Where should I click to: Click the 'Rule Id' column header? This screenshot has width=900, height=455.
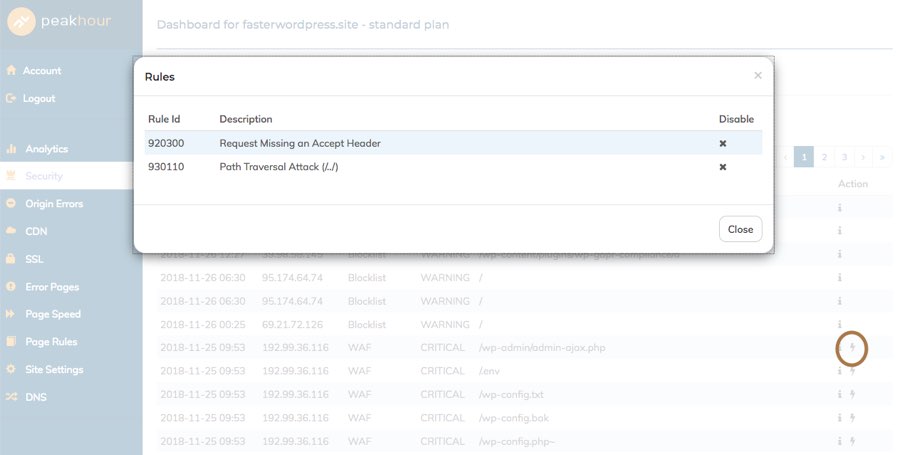tap(164, 119)
